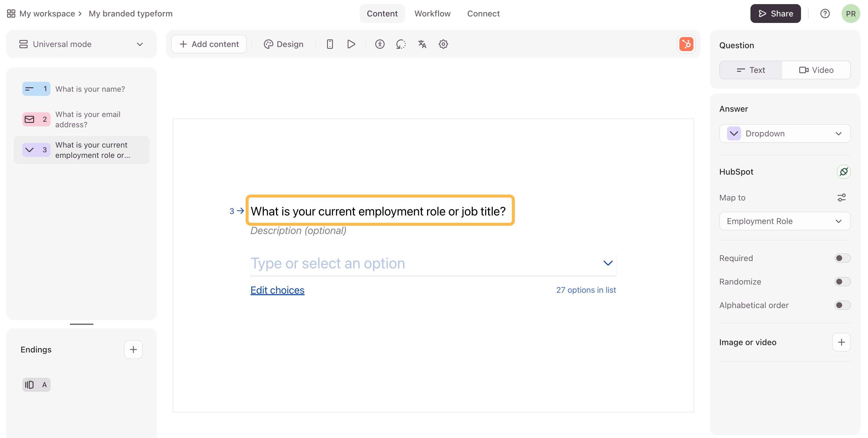868x438 pixels.
Task: Select question 2 email address
Action: [82, 119]
